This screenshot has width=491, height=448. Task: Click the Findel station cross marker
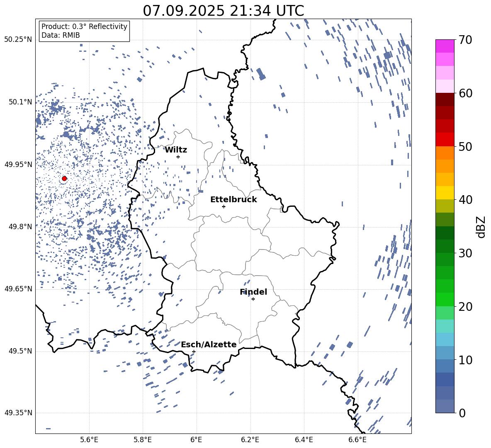(x=253, y=299)
